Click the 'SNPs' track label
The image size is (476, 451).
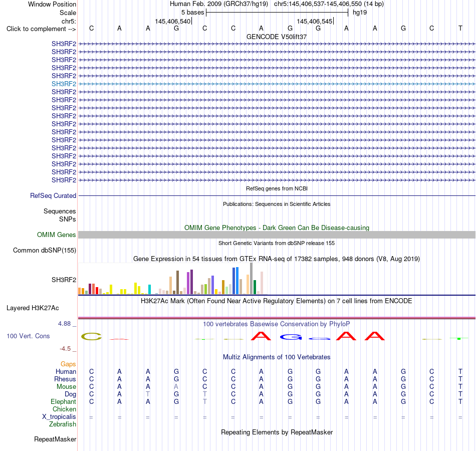point(68,219)
